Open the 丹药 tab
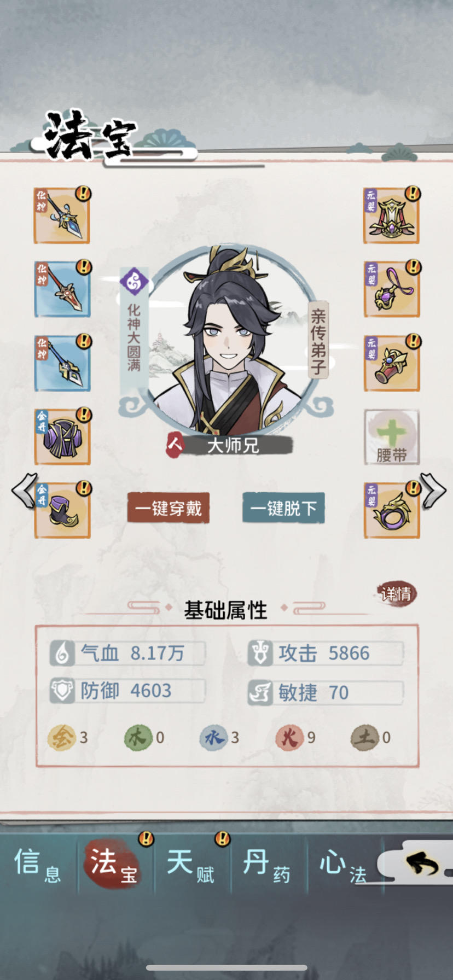The width and height of the screenshot is (453, 980). (267, 864)
